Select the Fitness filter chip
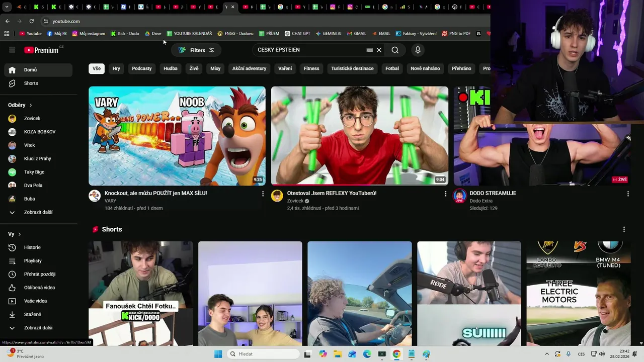Screen dimensions: 644x362 point(311,68)
